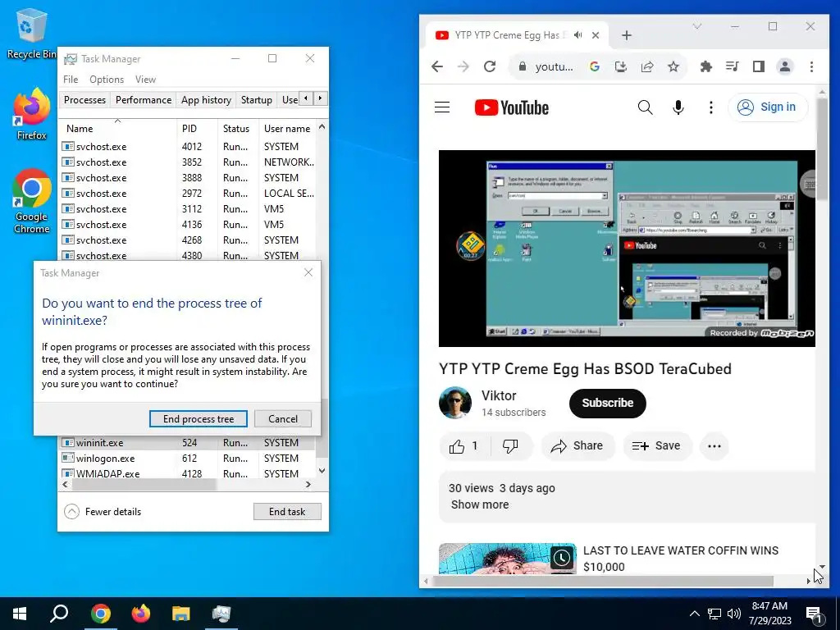Open Viktor's channel avatar

pos(454,402)
